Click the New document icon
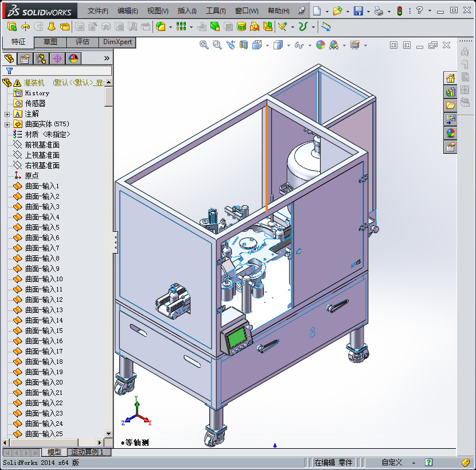The image size is (476, 470). pos(317,11)
